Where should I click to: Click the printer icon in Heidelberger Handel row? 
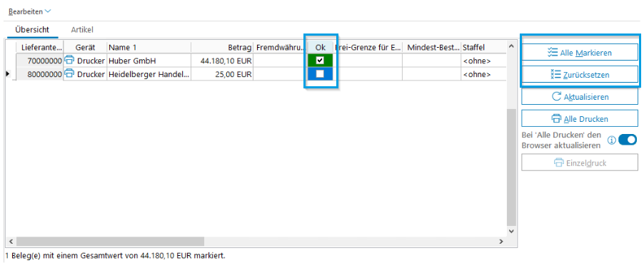69,73
